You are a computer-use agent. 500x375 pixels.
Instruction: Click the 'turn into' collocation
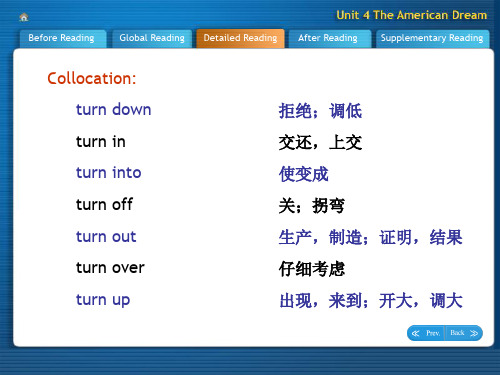pyautogui.click(x=109, y=173)
